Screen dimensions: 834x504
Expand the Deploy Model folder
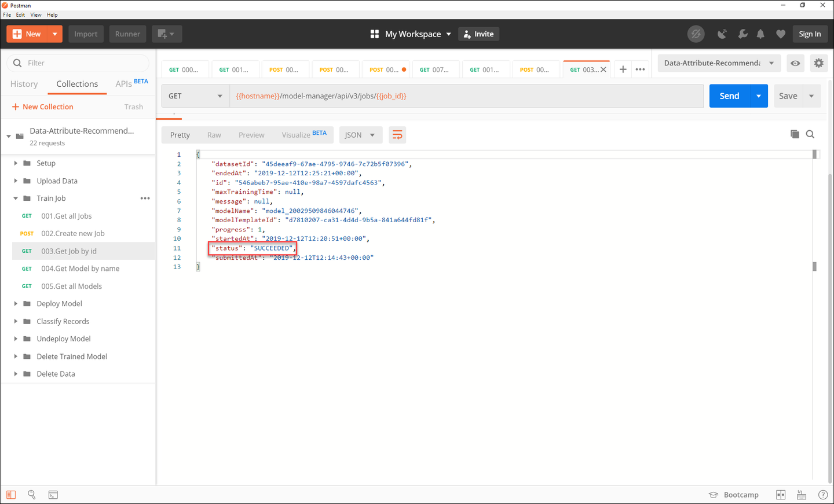[x=16, y=304]
